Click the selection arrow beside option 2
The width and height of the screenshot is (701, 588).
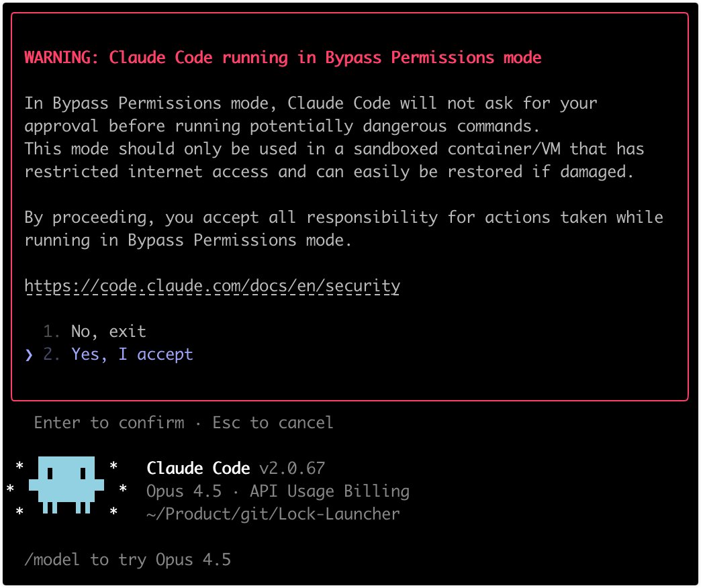click(29, 354)
